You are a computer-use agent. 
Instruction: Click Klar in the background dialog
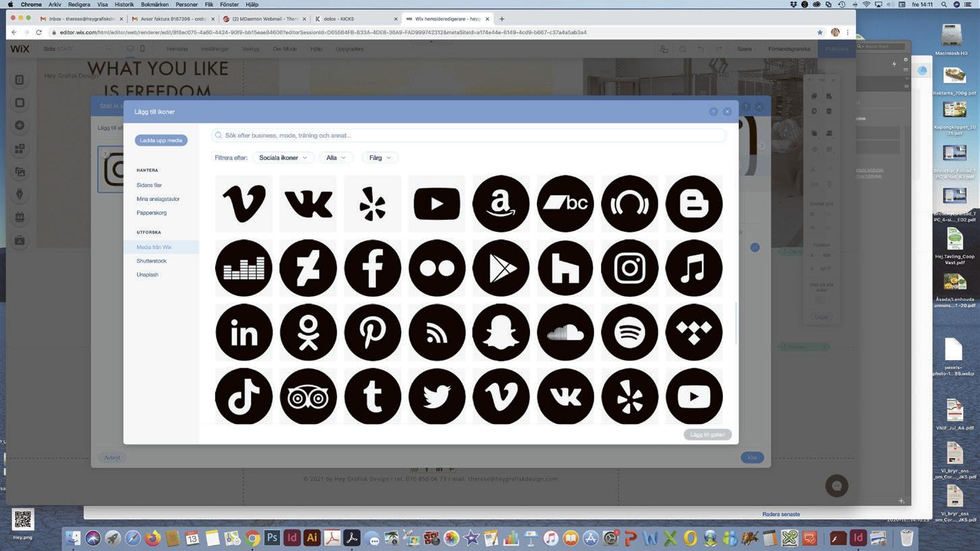[752, 458]
